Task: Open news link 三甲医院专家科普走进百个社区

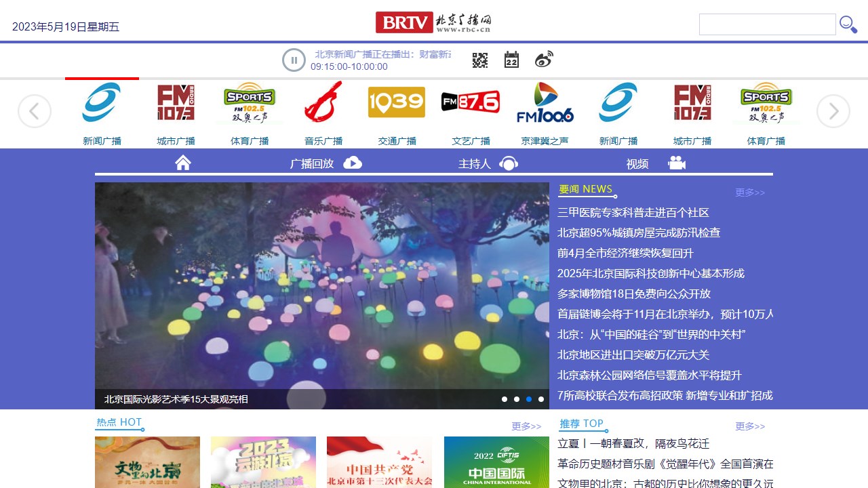Action: [633, 213]
